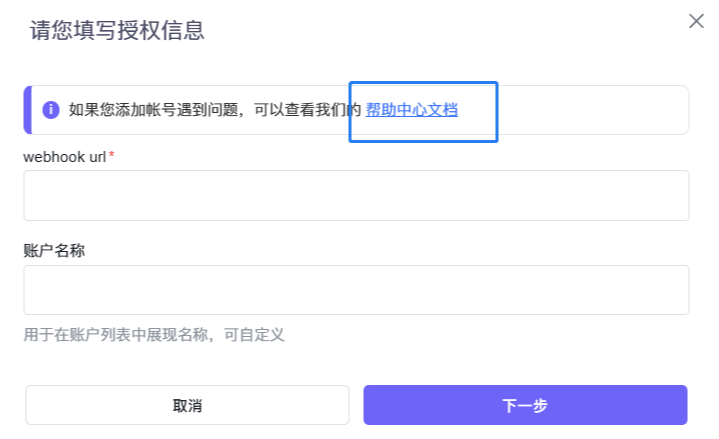
Task: Click the purple accent bar on the banner
Action: coord(27,110)
